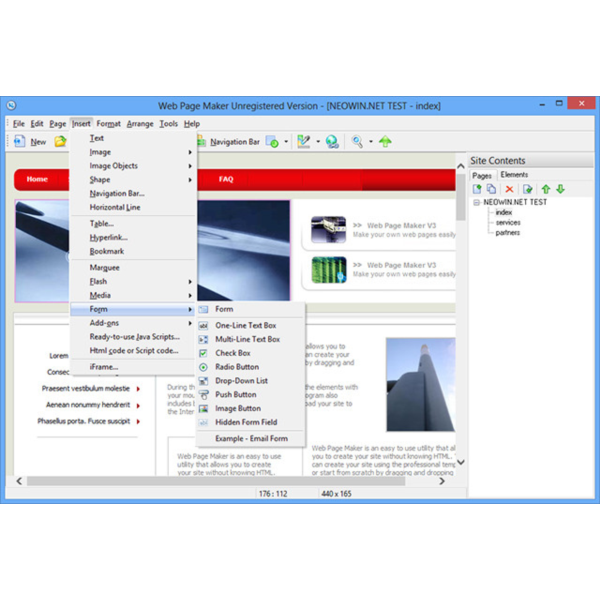Viewport: 600px width, 600px height.
Task: Click the lighthouse image thumbnail
Action: click(421, 385)
